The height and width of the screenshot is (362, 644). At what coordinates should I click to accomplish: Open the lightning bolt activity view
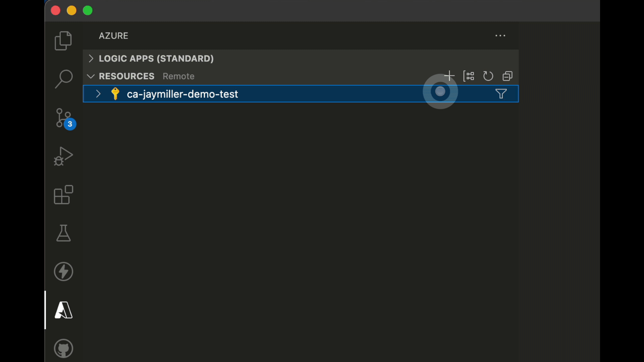coord(63,271)
